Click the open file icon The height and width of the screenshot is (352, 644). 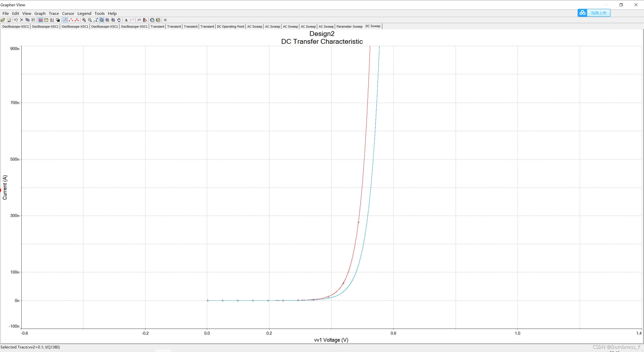[x=3, y=20]
